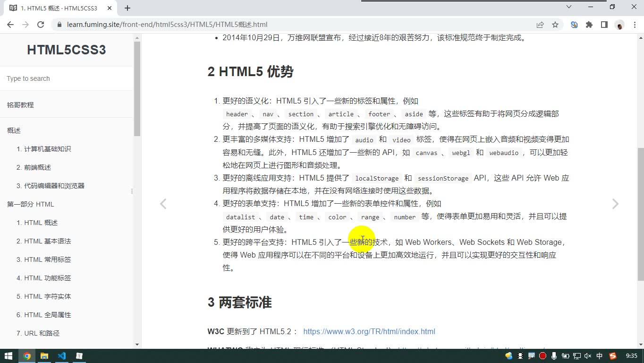Image resolution: width=644 pixels, height=363 pixels.
Task: Click the address bar URL
Action: coord(167,25)
